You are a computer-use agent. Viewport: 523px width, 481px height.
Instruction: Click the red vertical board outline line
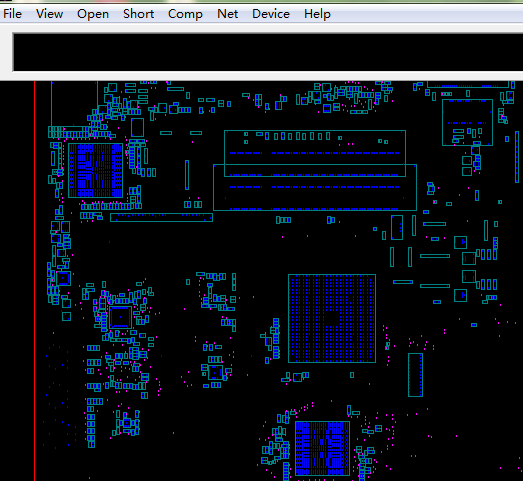[35, 281]
